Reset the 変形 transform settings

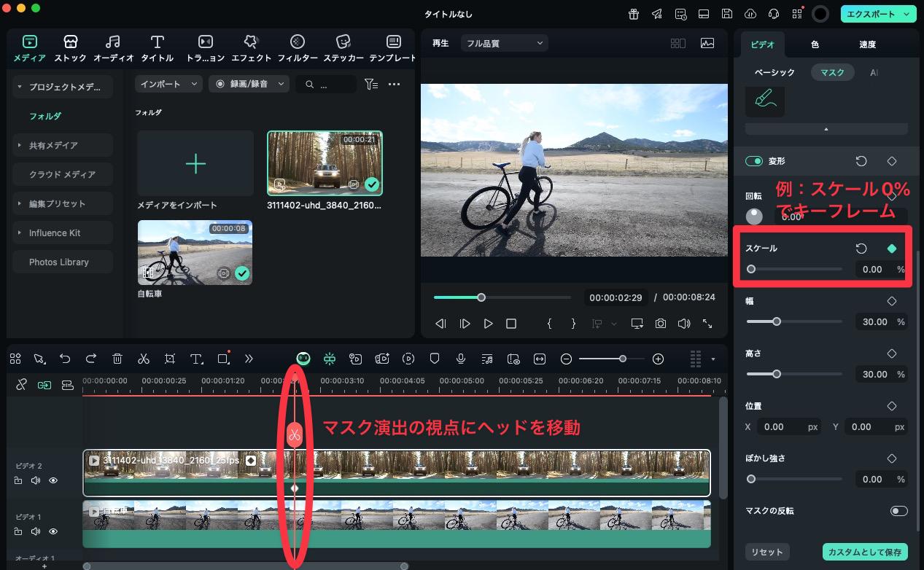[x=861, y=161]
